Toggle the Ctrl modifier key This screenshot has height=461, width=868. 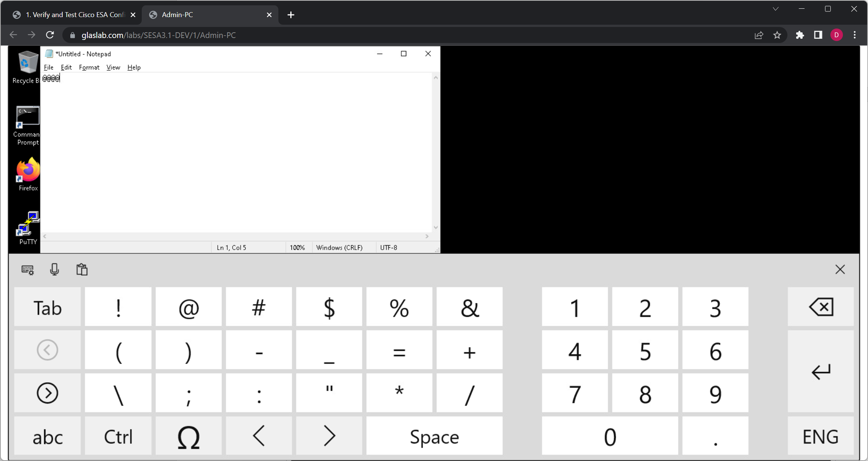coord(118,436)
